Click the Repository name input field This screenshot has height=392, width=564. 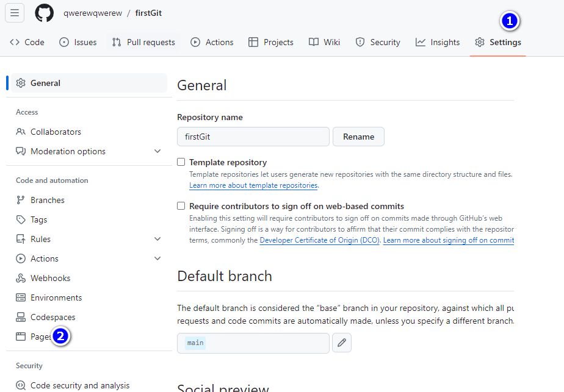253,137
